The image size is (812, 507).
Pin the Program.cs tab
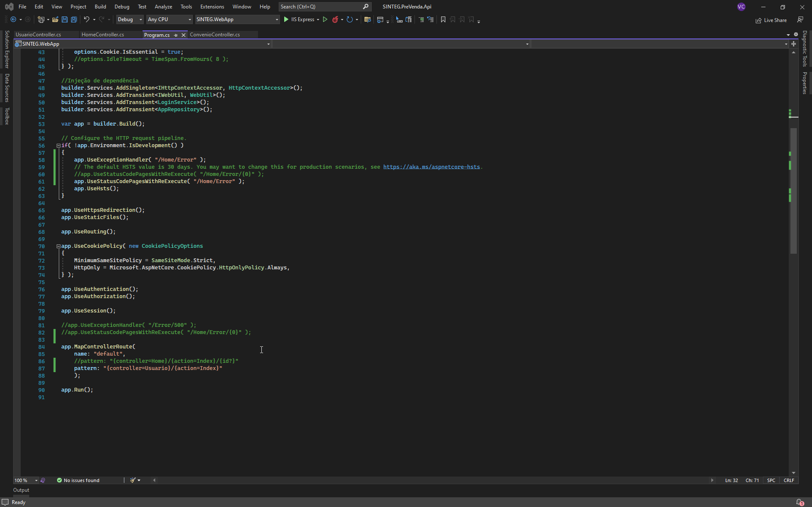[176, 35]
